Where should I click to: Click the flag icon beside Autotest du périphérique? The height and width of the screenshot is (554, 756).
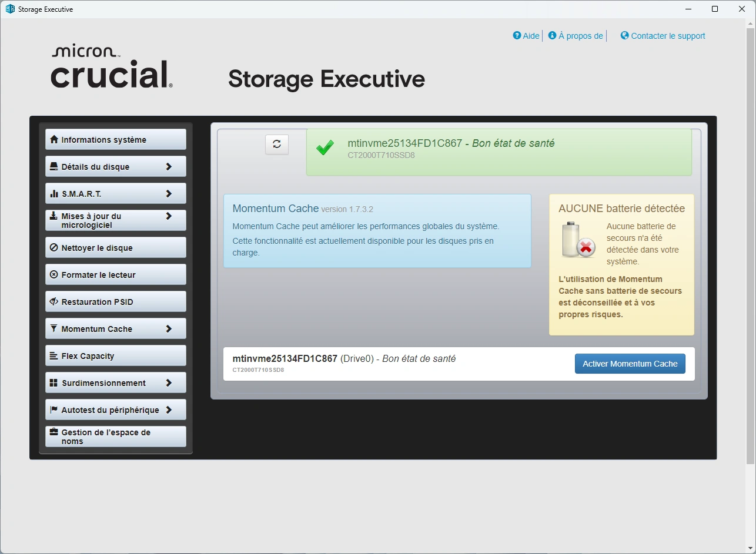pos(54,410)
